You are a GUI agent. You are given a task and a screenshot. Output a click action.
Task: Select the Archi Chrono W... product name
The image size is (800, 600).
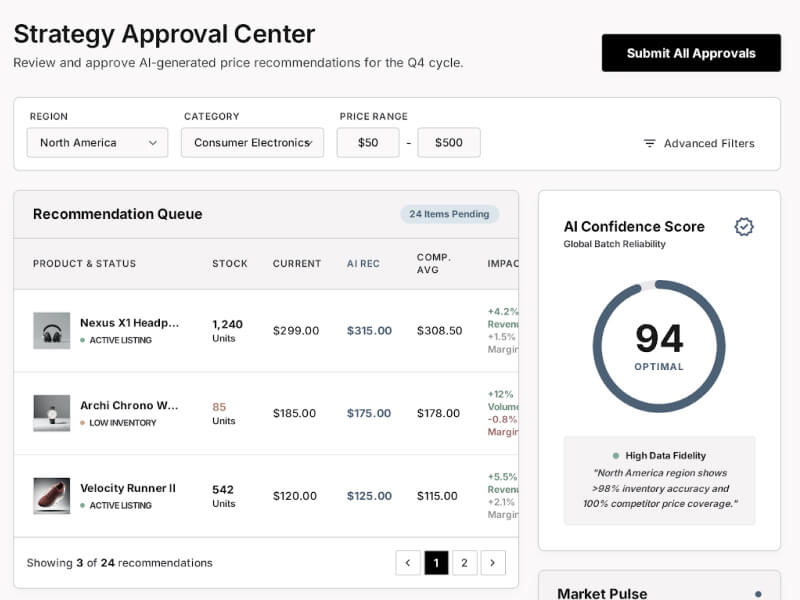[129, 405]
